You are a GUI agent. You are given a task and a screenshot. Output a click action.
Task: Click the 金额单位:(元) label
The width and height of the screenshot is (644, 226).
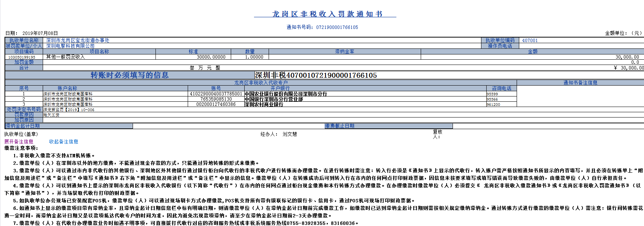pos(623,33)
